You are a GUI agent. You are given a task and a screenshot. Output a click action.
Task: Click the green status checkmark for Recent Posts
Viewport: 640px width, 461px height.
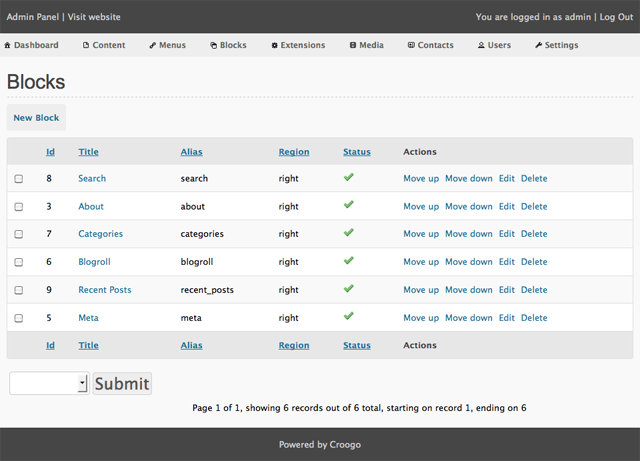pos(349,289)
